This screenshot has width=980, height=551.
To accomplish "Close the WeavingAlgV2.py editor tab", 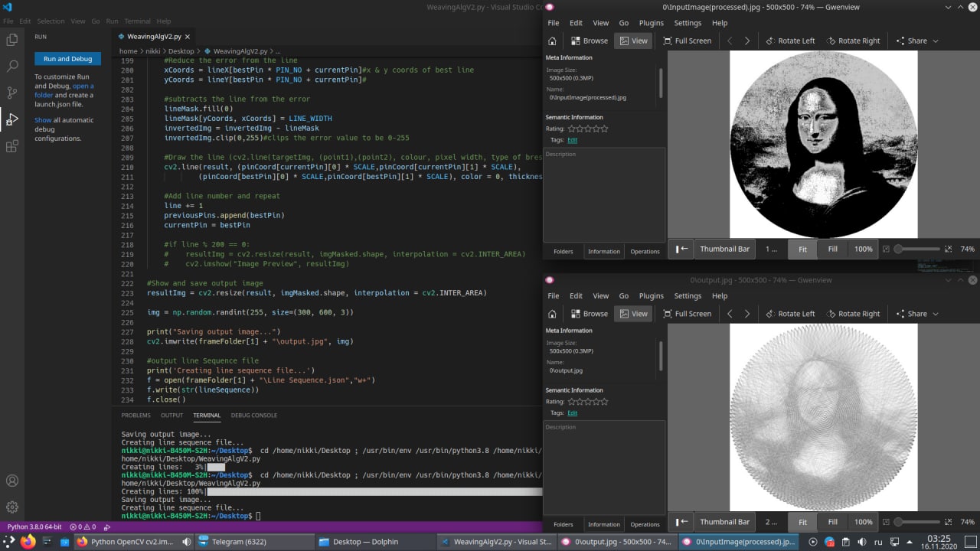I will (189, 36).
